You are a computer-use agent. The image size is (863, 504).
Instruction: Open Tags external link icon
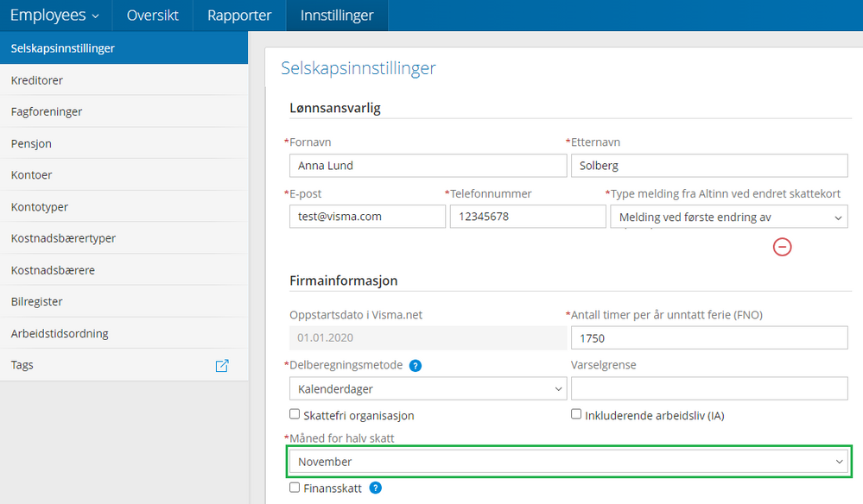click(x=222, y=365)
